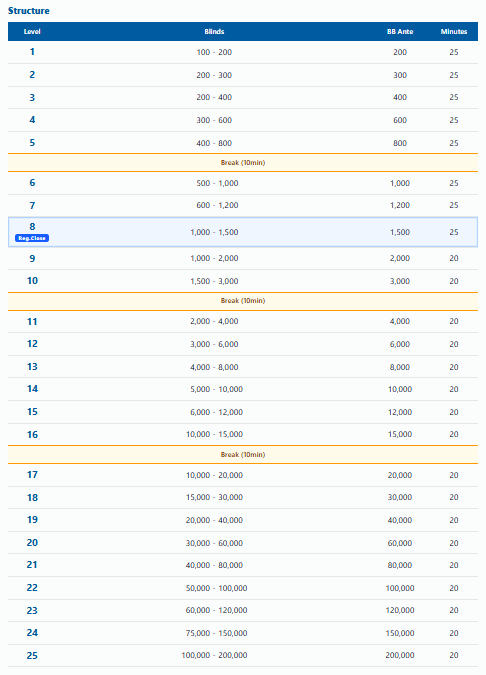Viewport: 486px width, 675px height.
Task: Click the Blinds column header
Action: pos(214,31)
